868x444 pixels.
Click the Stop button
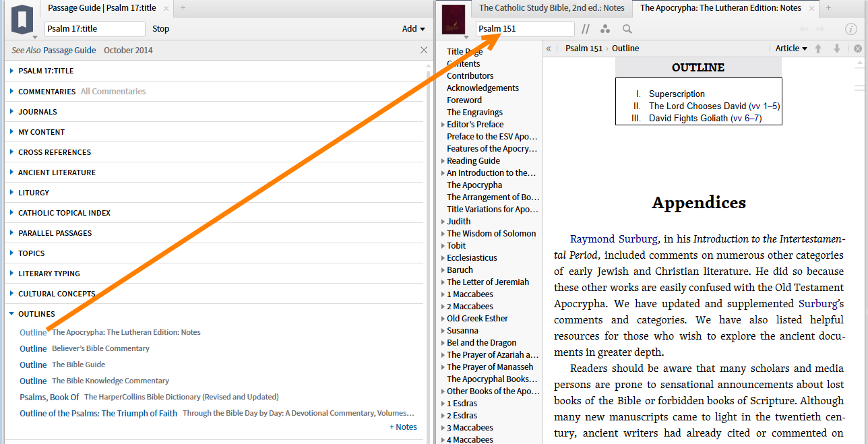160,29
